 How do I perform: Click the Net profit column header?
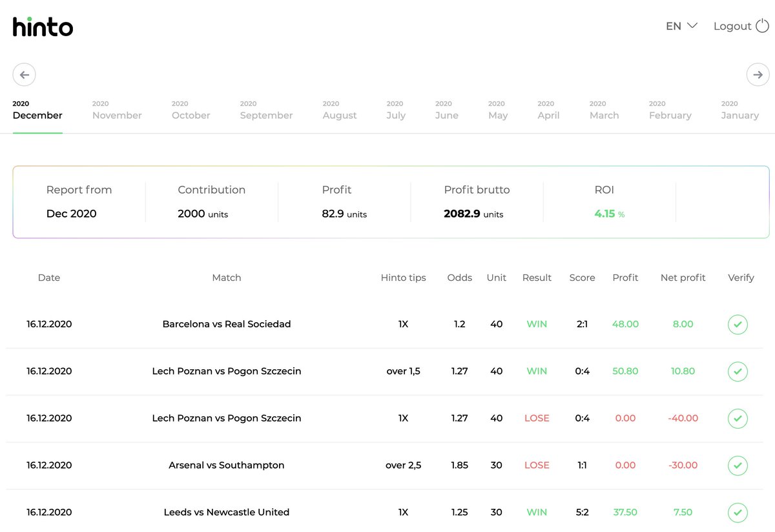[x=683, y=278]
